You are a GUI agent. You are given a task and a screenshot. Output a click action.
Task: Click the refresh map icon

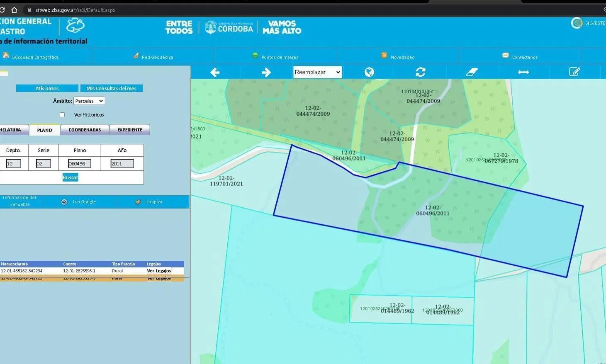click(421, 72)
